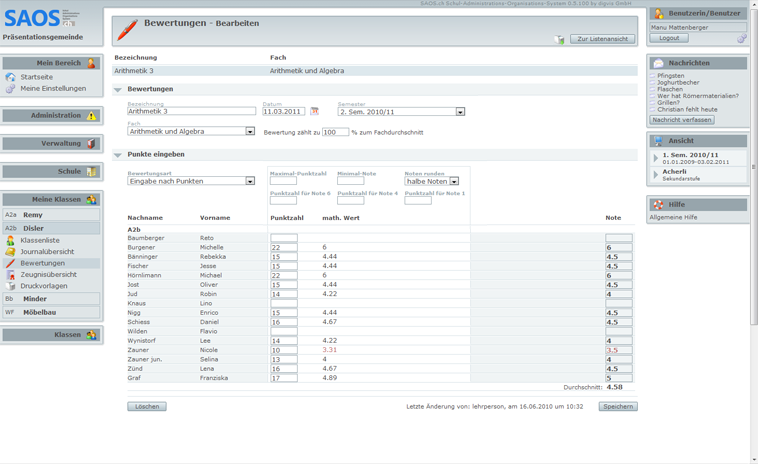758x464 pixels.
Task: Click the Benutzerin/Benutzer person icon
Action: pyautogui.click(x=658, y=14)
